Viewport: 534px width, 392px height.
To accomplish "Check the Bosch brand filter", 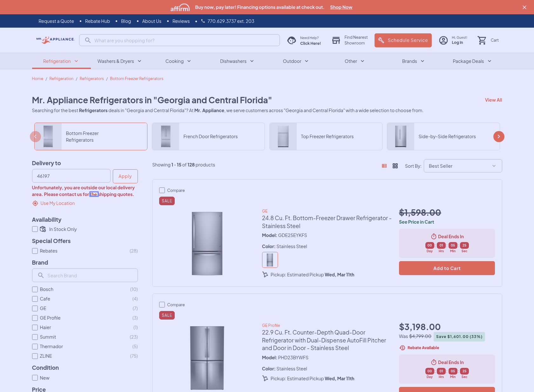I will (x=35, y=289).
